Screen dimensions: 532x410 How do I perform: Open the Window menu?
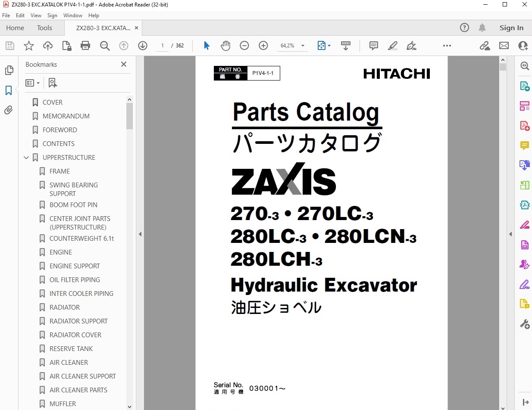(73, 16)
